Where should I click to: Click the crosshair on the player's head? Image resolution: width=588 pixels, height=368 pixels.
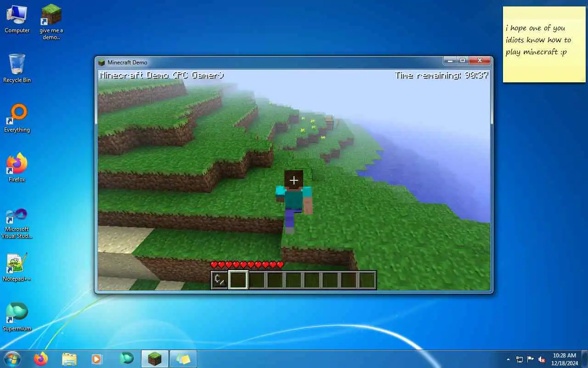pos(294,180)
